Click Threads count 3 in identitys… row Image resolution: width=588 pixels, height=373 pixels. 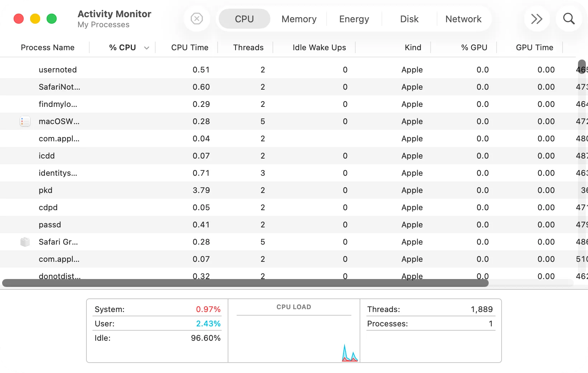coord(263,173)
